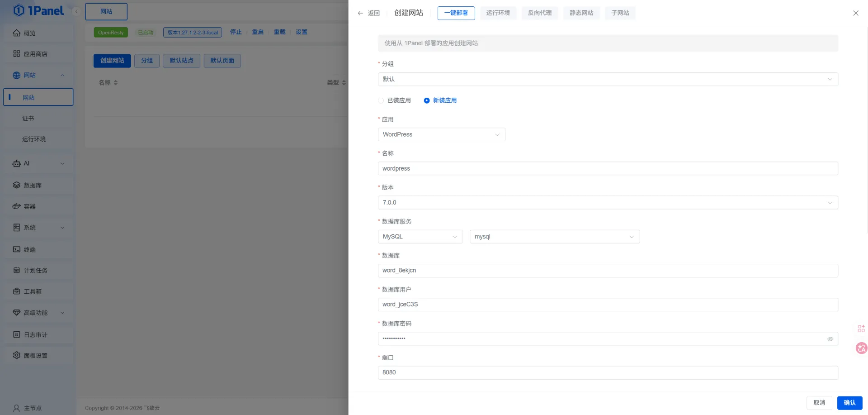The image size is (868, 415).
Task: Click the 系统 system icon
Action: (x=17, y=228)
